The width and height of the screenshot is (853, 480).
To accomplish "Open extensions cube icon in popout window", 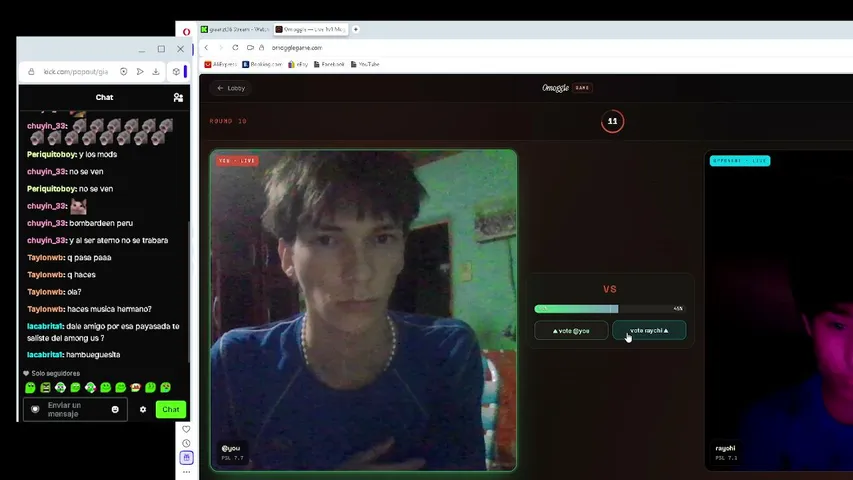I will point(176,72).
